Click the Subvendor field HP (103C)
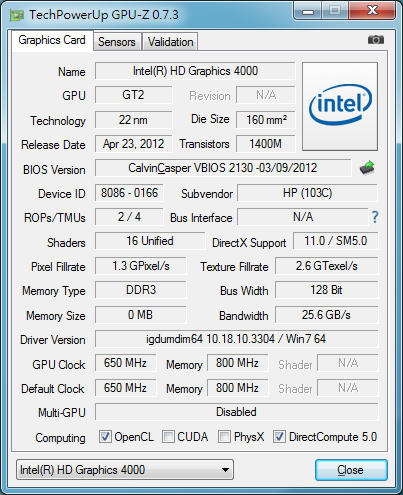 pyautogui.click(x=307, y=193)
